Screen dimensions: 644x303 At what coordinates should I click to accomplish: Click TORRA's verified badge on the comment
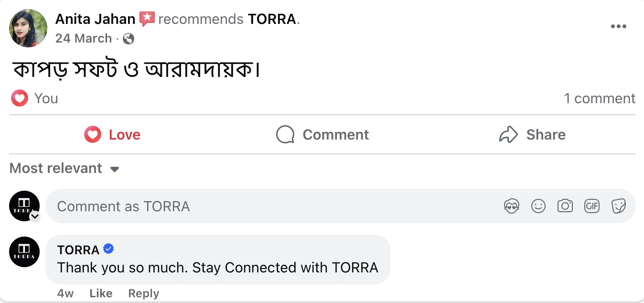[108, 249]
